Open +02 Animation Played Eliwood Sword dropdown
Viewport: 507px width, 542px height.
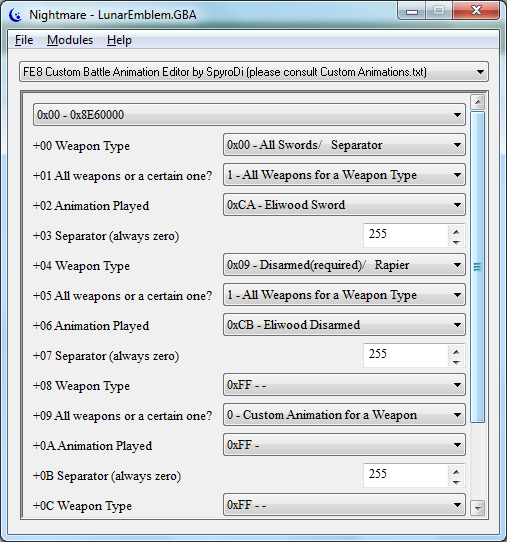pyautogui.click(x=344, y=205)
